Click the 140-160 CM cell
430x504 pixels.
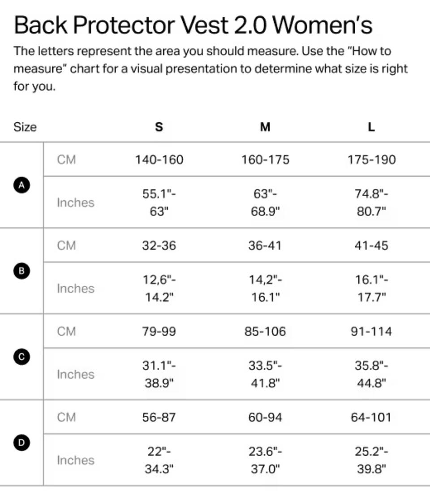pyautogui.click(x=159, y=159)
